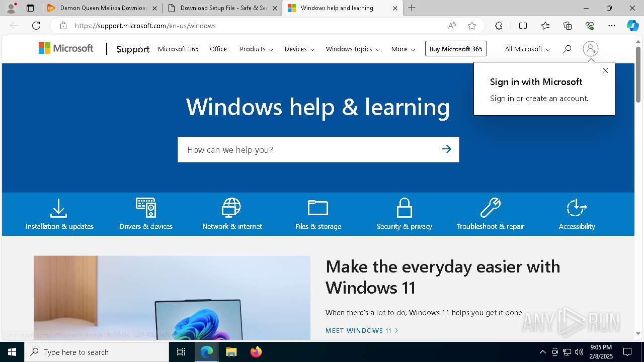Open Task View on taskbar

click(181, 352)
